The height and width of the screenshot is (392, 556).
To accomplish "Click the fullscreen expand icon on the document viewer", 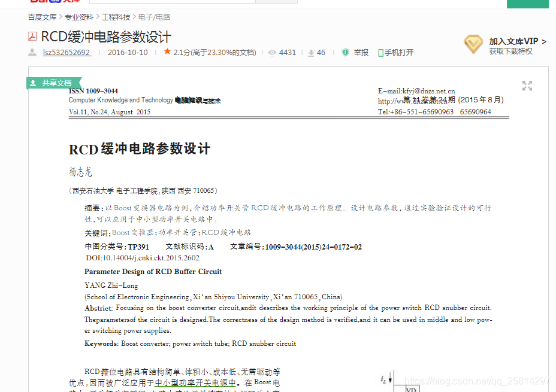I will click(x=527, y=86).
